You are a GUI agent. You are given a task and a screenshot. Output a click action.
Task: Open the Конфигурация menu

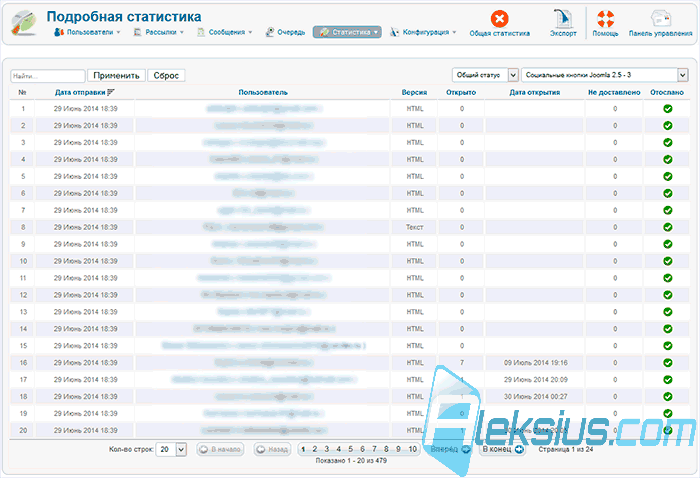(423, 32)
